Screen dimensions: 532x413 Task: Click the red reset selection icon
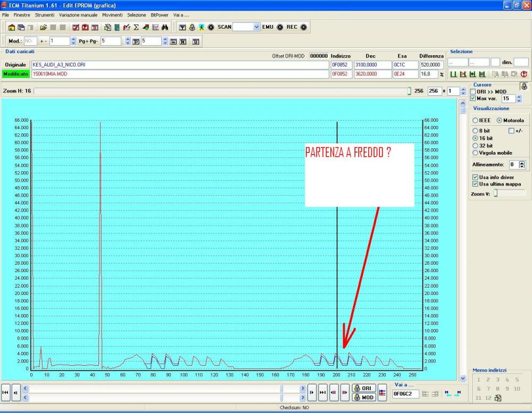click(523, 74)
